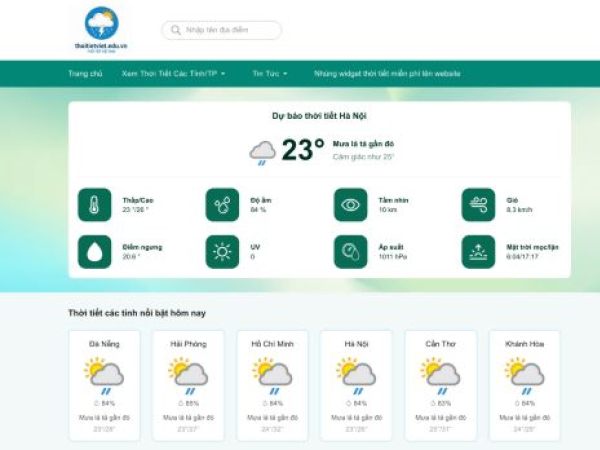The width and height of the screenshot is (600, 450).
Task: Click the Khánh Hòa Mưa lả tả gần đó text
Action: 525,417
